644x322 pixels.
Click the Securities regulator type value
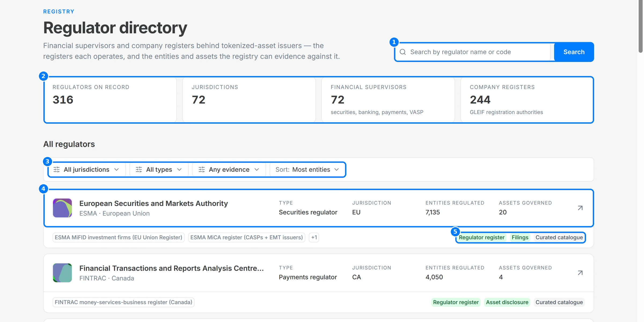pos(308,212)
